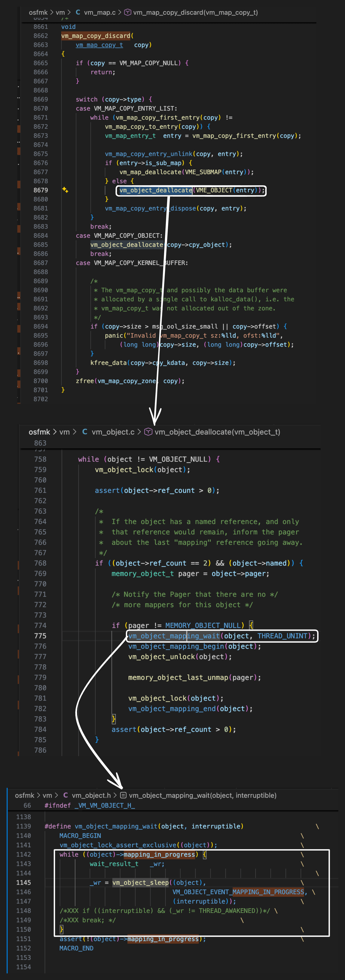Open the vm_map_copy_discard(vm_map_copy_t) symbol breadcrumb

196,12
